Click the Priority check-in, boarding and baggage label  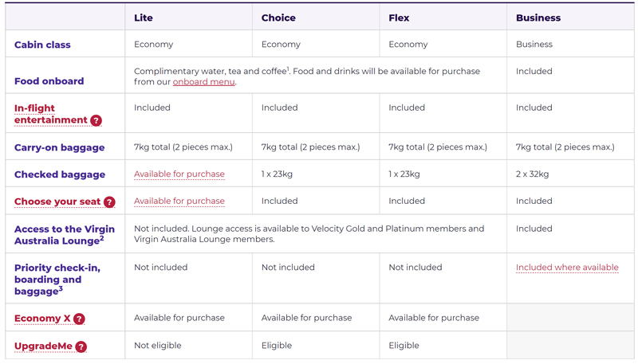pyautogui.click(x=57, y=280)
